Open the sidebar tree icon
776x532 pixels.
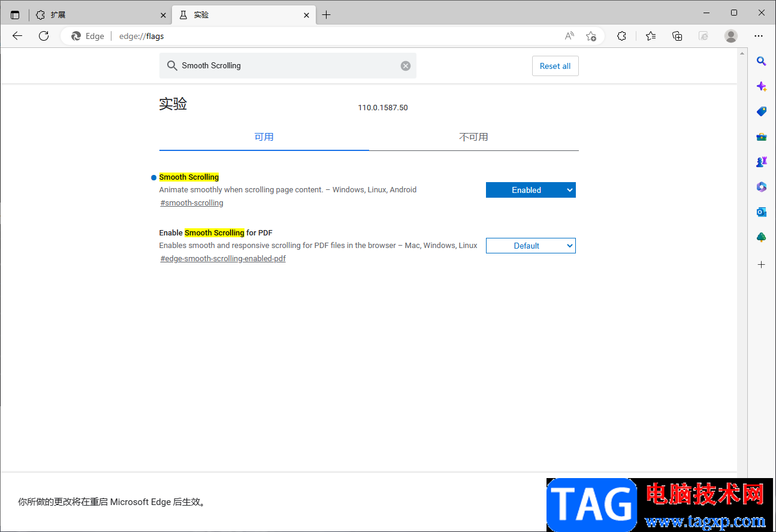click(x=762, y=237)
